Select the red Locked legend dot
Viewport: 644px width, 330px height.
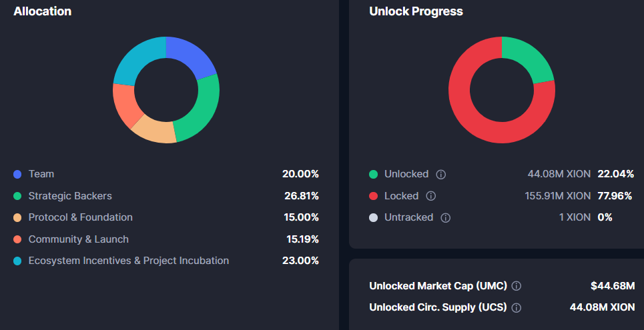tap(373, 196)
